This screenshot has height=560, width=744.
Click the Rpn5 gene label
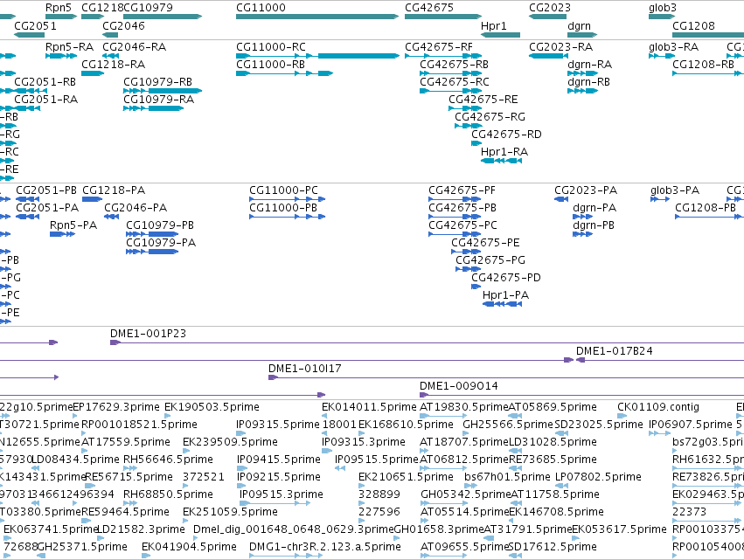[59, 8]
